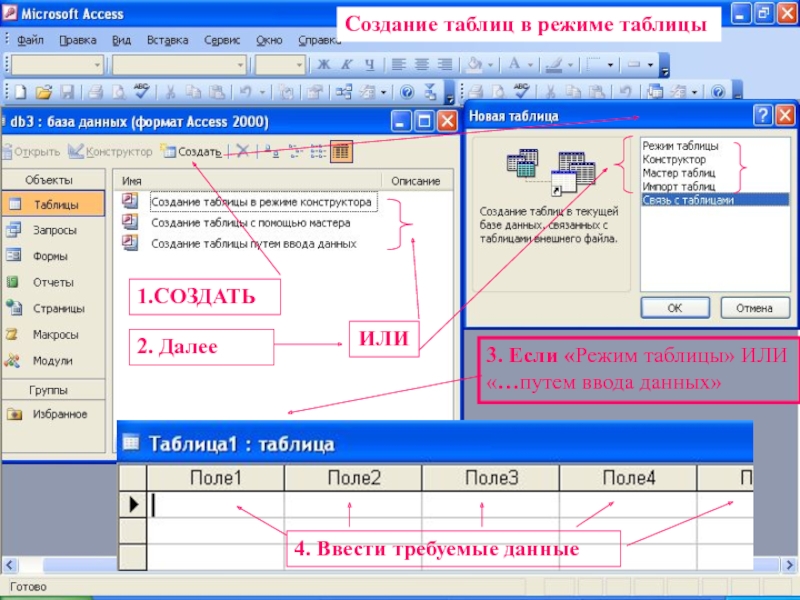Click the blue Help icon beside Relationships toolbar group
The width and height of the screenshot is (800, 600).
[407, 92]
